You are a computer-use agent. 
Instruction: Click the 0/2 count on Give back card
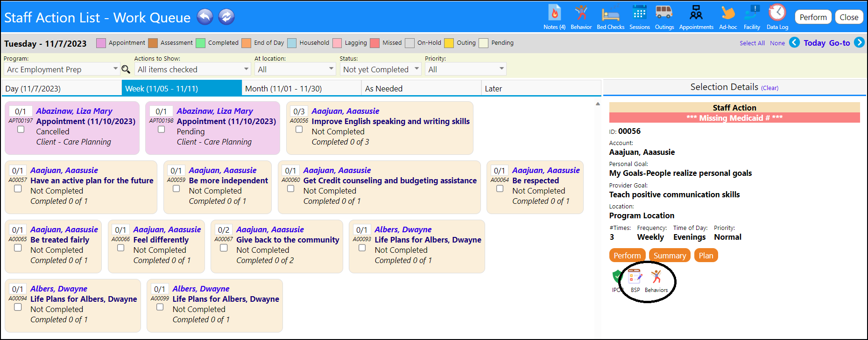[224, 230]
